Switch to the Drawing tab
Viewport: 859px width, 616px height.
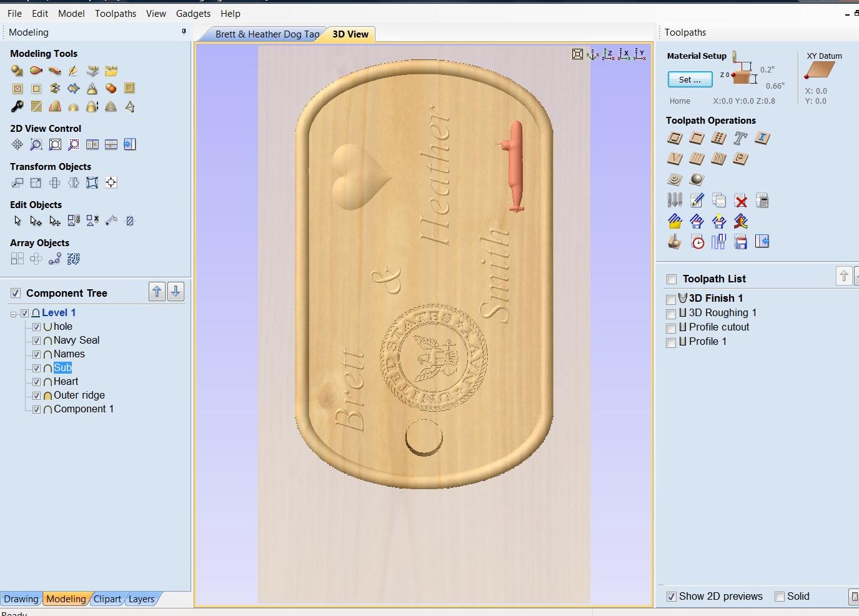click(x=21, y=599)
